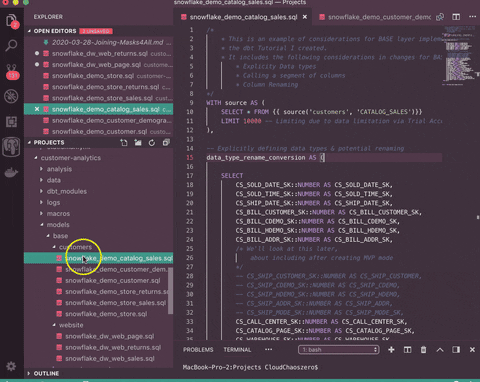Refresh the Projects explorer
The image size is (480, 382).
point(152,143)
